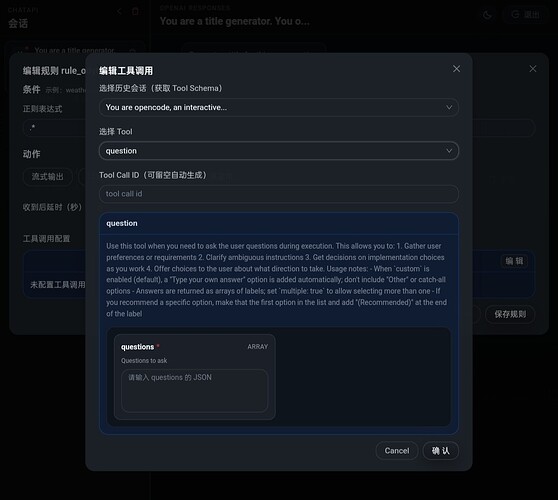The image size is (558, 500).
Task: Click the 'question' tool heading
Action: click(x=122, y=223)
